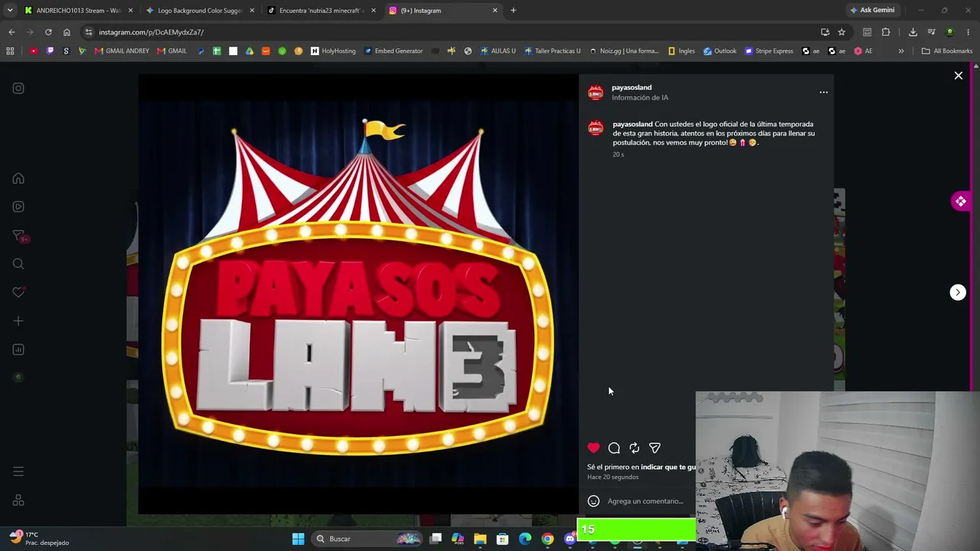The image size is (980, 551).
Task: Open the Windows Start menu
Action: 298,539
